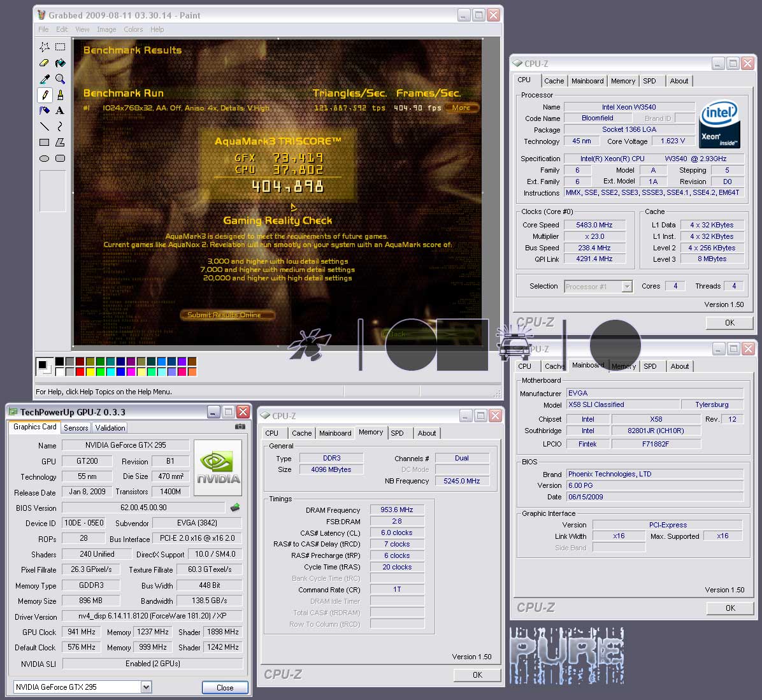Click the save BIOS chip icon in GPU-Z

[235, 508]
